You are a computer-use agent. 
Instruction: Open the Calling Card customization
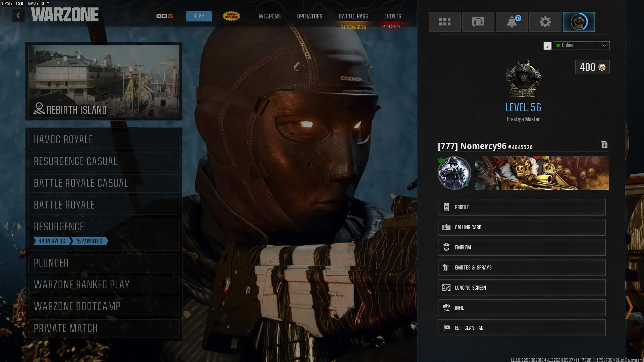tap(521, 227)
